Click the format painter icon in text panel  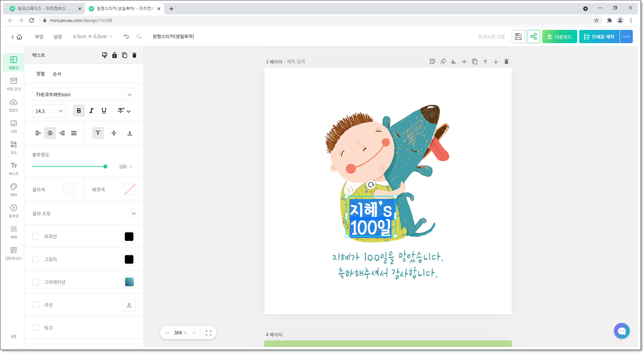click(x=105, y=55)
